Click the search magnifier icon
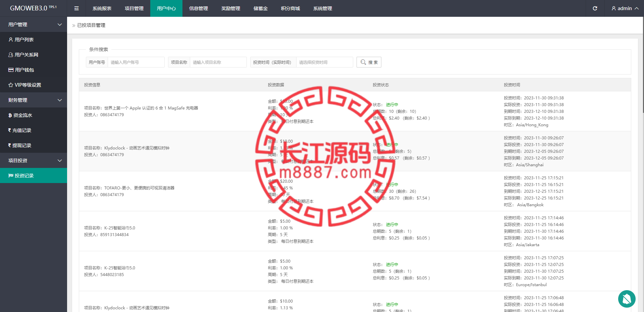 point(363,62)
